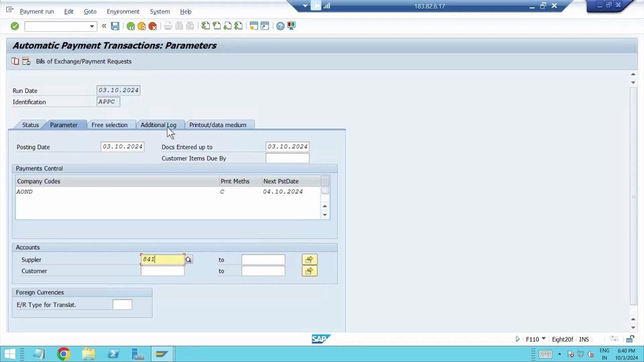Click the E/R Type for Translat. field

pyautogui.click(x=122, y=305)
